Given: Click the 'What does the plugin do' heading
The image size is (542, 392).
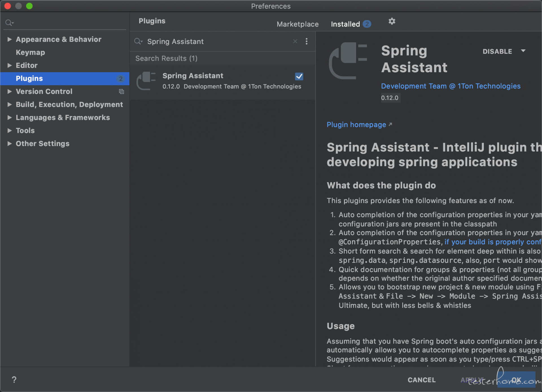Looking at the screenshot, I should (381, 185).
